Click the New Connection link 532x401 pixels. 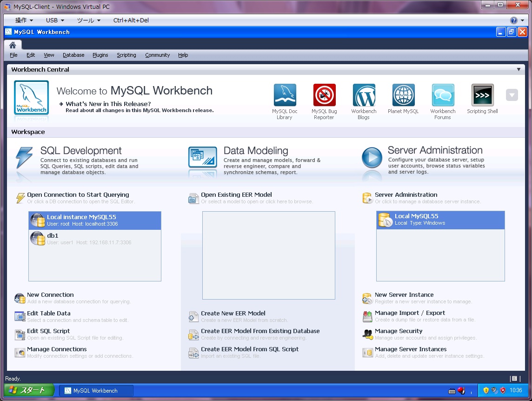[50, 295]
